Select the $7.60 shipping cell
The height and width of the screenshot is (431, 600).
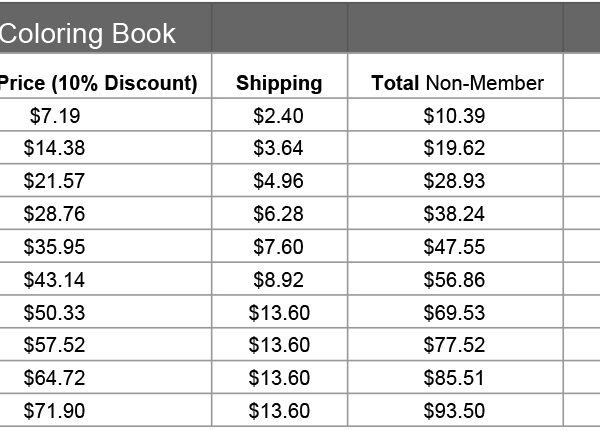279,247
